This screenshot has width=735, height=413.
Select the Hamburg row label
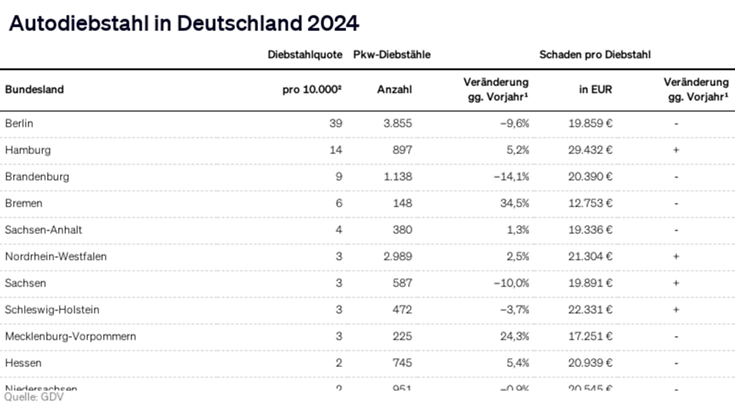pos(27,150)
